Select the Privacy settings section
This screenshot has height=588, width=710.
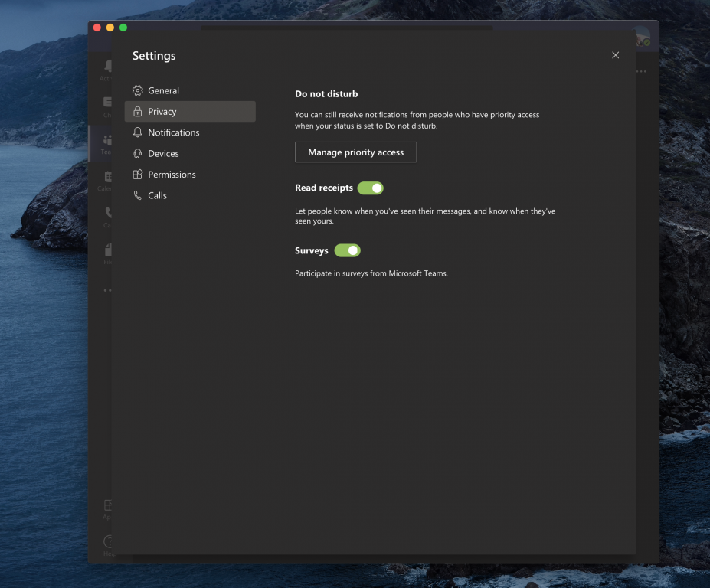190,111
